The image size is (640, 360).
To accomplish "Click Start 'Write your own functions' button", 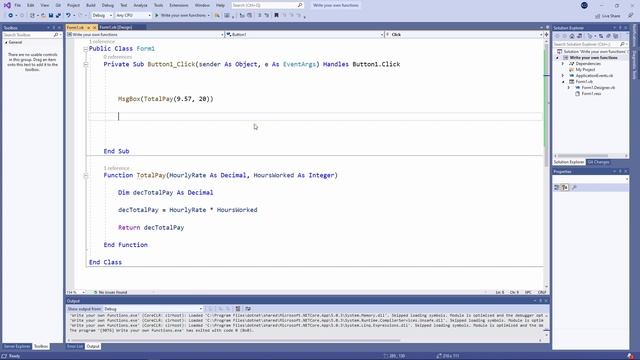I will [182, 16].
